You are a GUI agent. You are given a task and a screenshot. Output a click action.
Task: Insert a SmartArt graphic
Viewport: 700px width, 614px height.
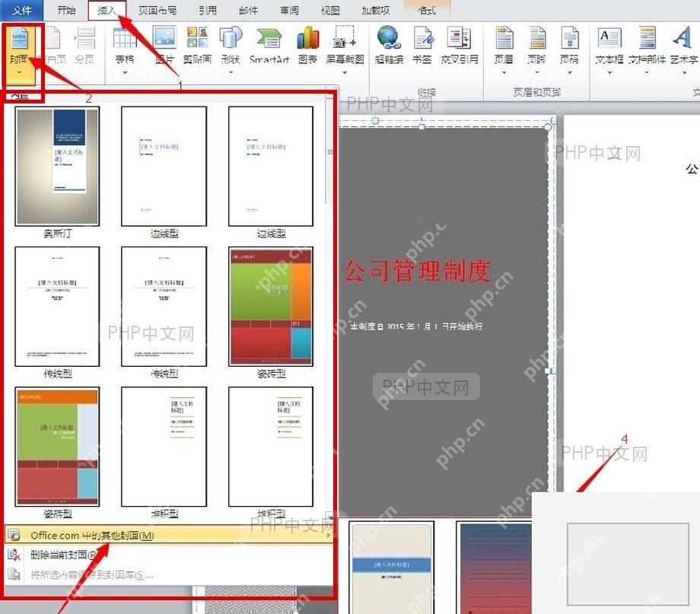(269, 46)
